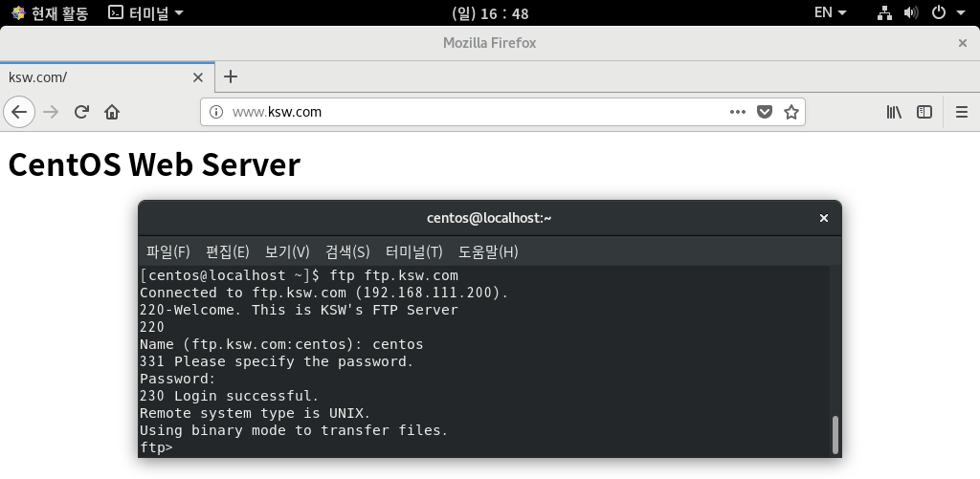Open the clock showing 16 : 48
Screen dimensions: 980x479
tap(490, 13)
